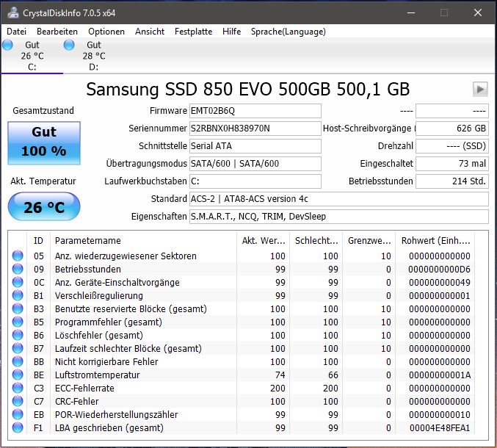Screen dimensions: 497x448
Task: Select 'Anz. wiederzugewiesener Sektoren' row text
Action: (x=126, y=256)
